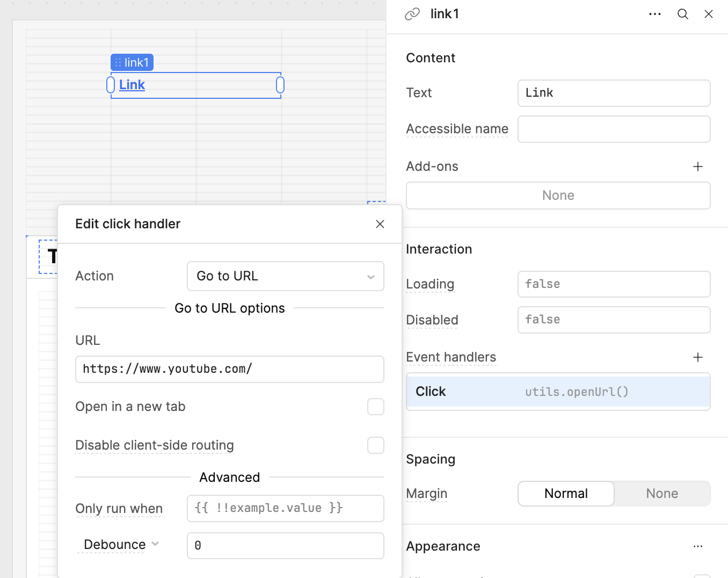Close the link1 inspector panel

[708, 14]
